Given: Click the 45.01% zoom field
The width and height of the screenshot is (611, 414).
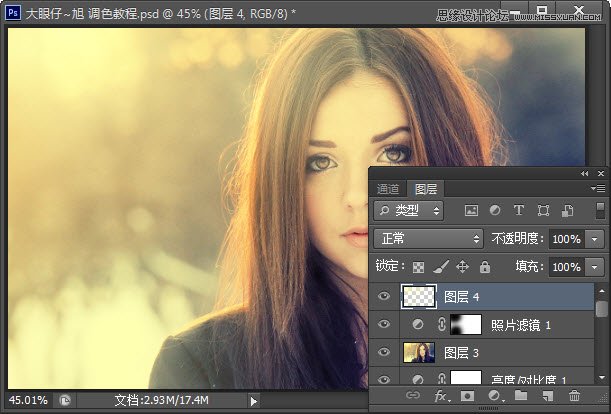Looking at the screenshot, I should click(28, 400).
